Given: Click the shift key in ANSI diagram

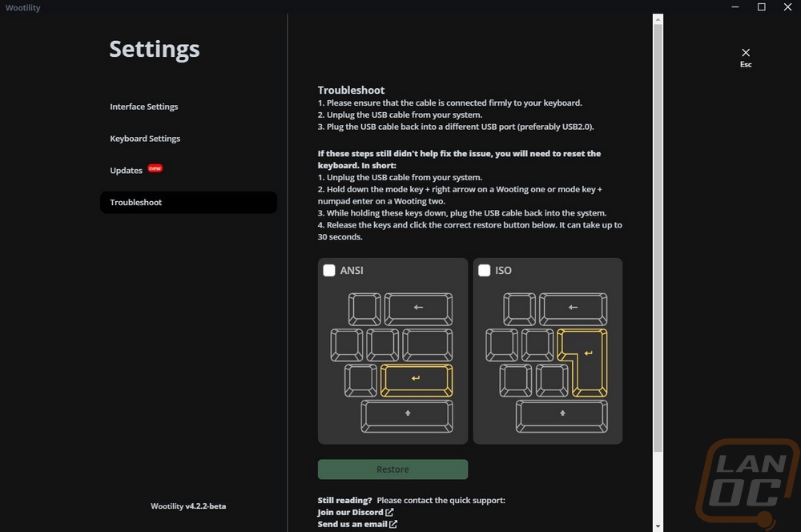Looking at the screenshot, I should coord(407,416).
